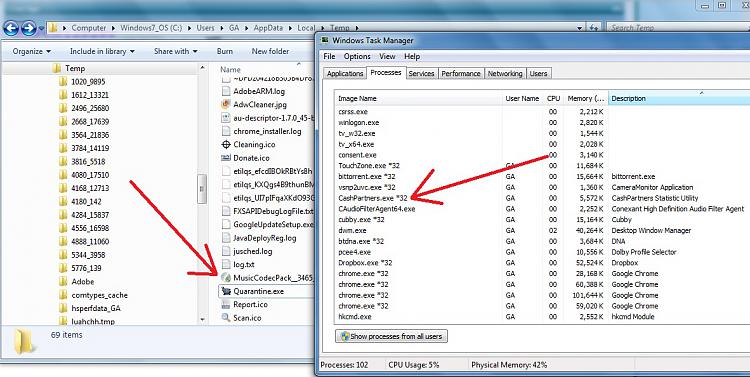
Task: Select the 1020_9895 folder icon
Action: pyautogui.click(x=63, y=81)
